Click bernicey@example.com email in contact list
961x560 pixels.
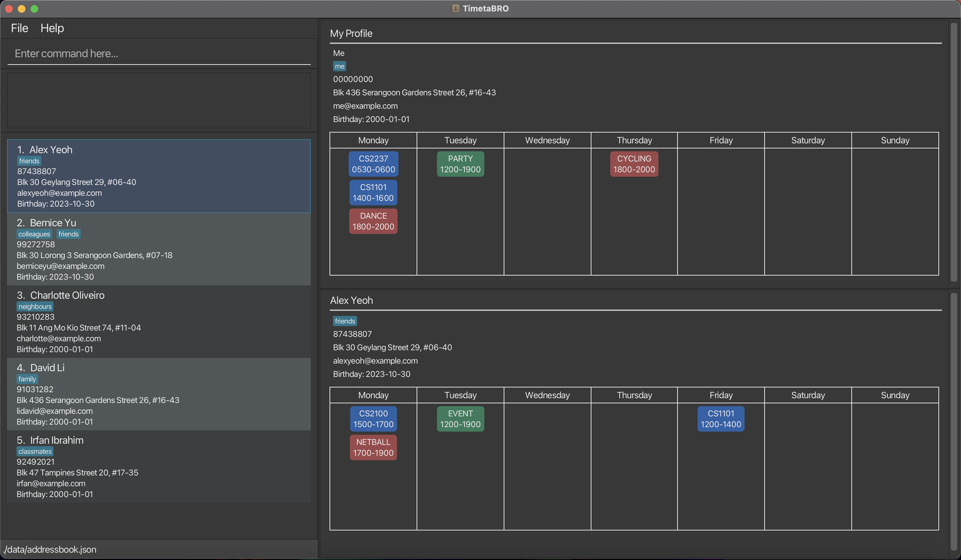(x=60, y=266)
